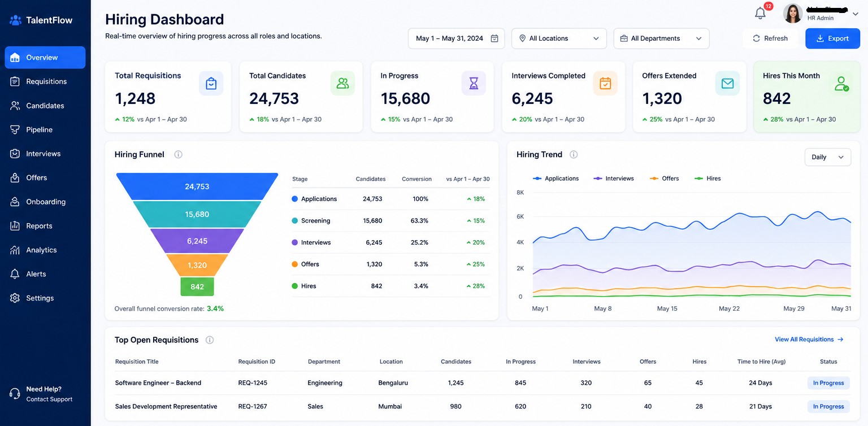Screen dimensions: 868x426
Task: Select Overview in the sidebar
Action: tap(45, 58)
